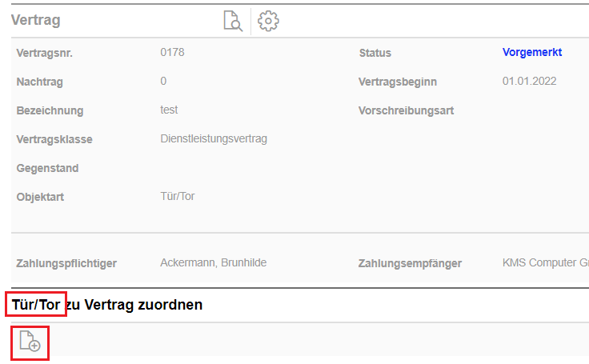Click the KMS Computer payee value
The width and height of the screenshot is (589, 364).
pos(546,262)
